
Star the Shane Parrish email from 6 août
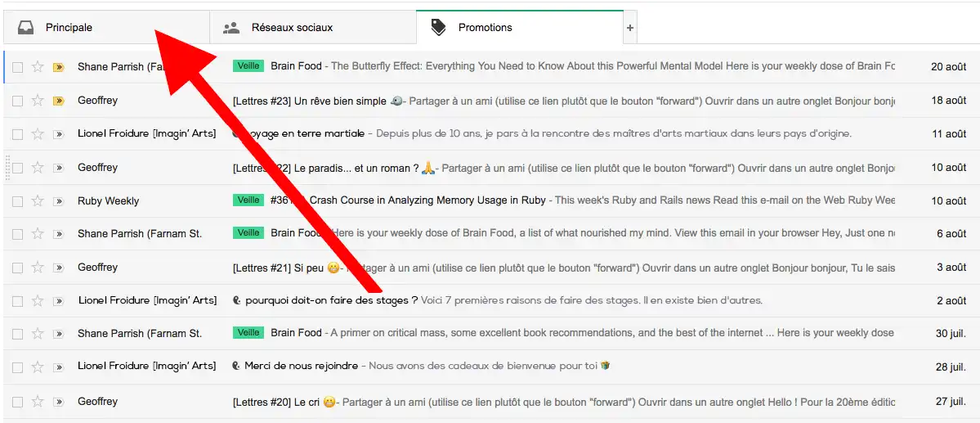pos(38,233)
